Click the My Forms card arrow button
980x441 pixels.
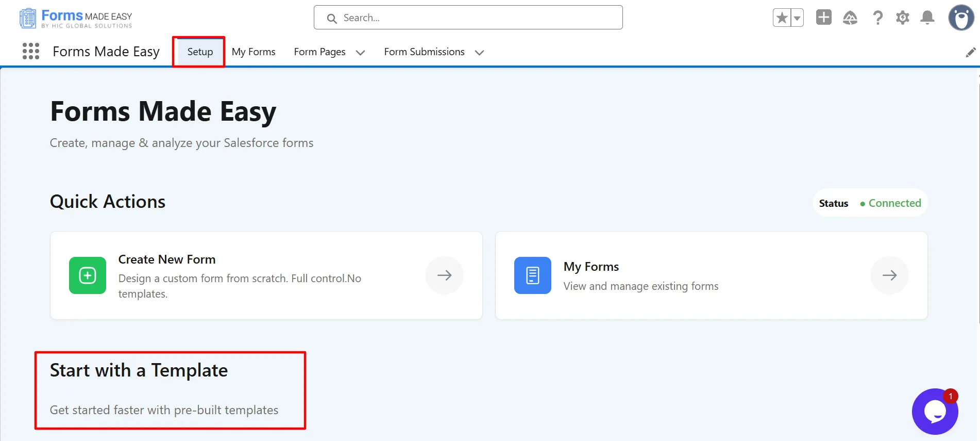889,275
